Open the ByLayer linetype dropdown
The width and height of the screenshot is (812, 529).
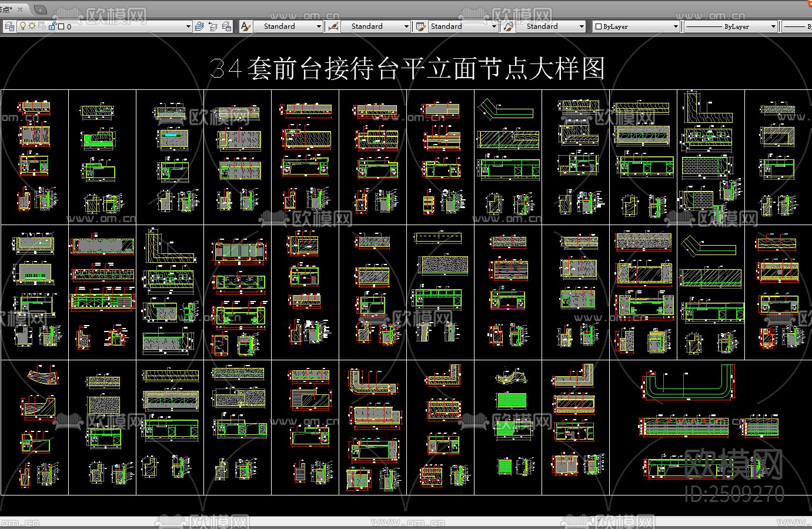pos(774,26)
